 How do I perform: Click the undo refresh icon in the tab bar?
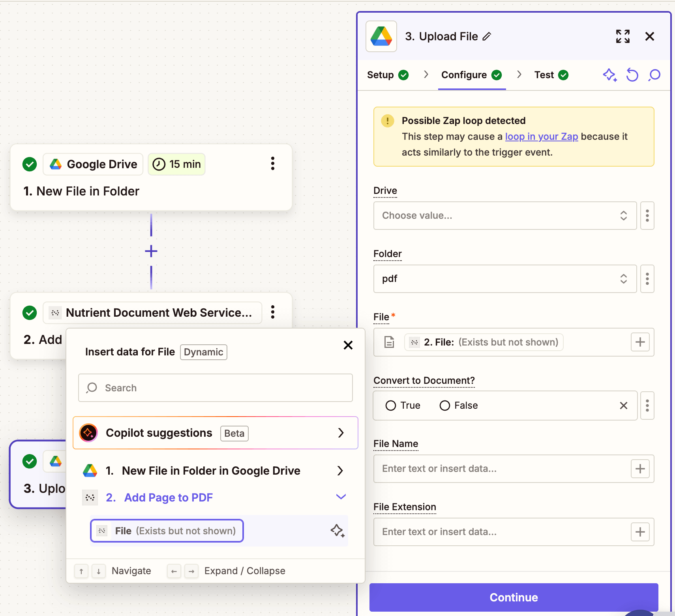632,75
